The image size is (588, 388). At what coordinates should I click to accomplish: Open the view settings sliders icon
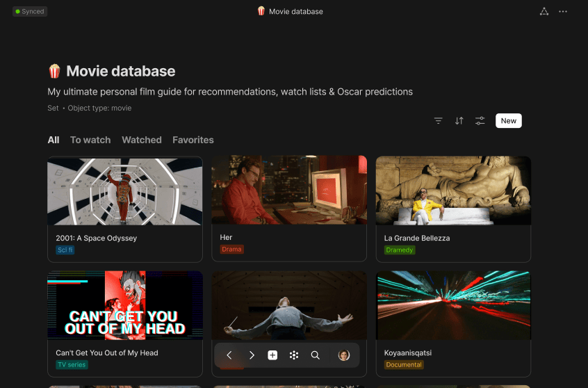(x=480, y=121)
